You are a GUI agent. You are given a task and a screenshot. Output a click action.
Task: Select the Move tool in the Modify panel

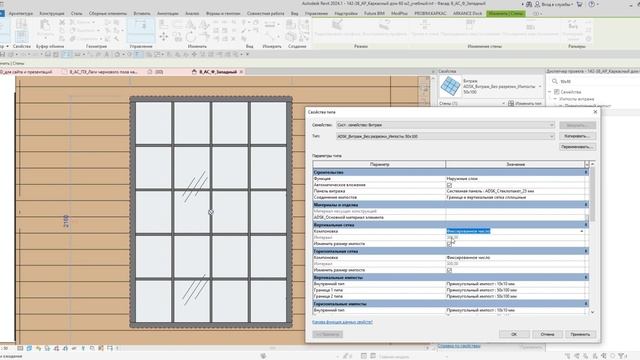coord(164,37)
